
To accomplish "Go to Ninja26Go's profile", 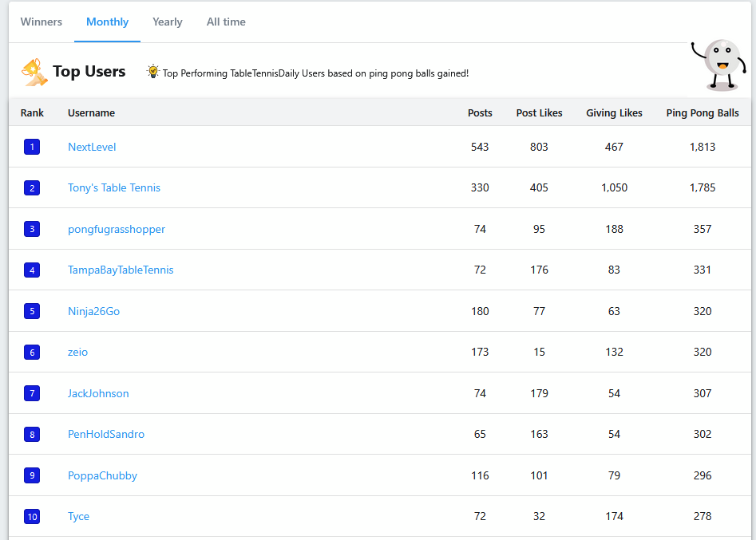I will tap(93, 311).
